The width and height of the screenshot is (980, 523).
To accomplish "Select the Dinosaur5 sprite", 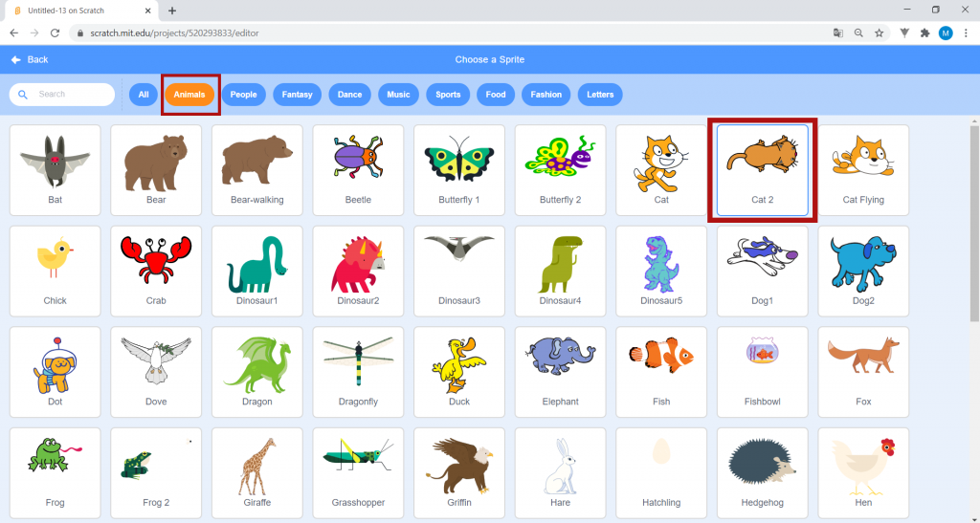I will click(661, 272).
